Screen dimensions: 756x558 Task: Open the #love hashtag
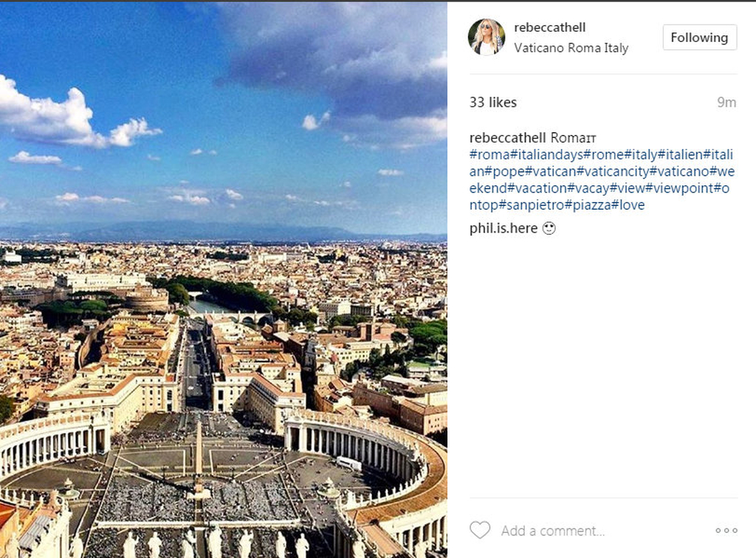tap(628, 205)
